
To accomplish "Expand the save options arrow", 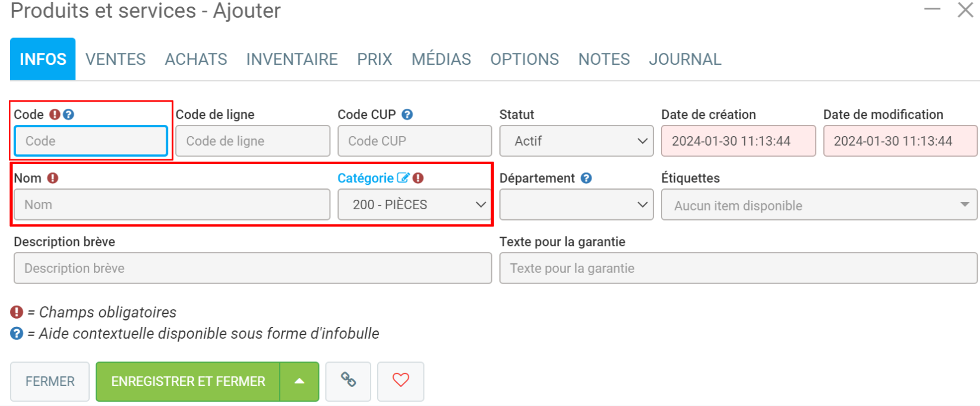I will pos(299,382).
